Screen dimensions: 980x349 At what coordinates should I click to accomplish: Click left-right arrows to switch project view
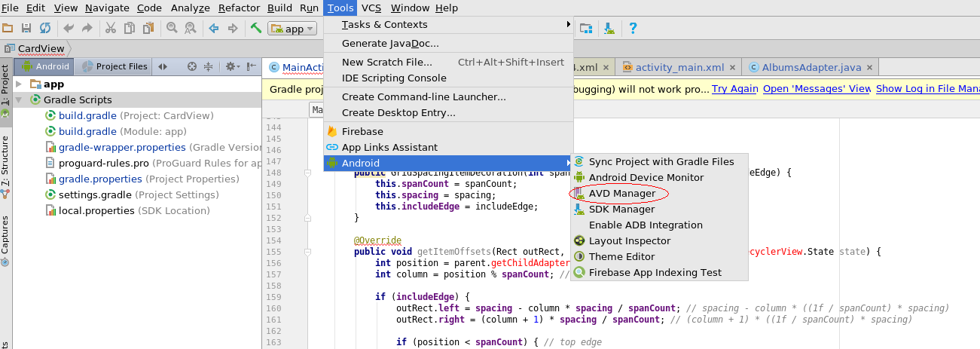163,66
